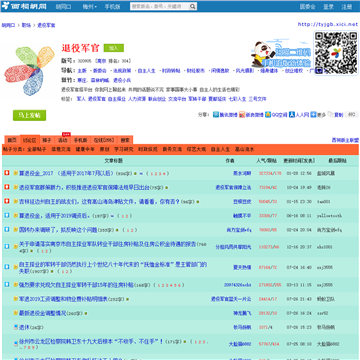Click the colorful 退役军官 board logo
360x360 pixels.
coord(29,70)
